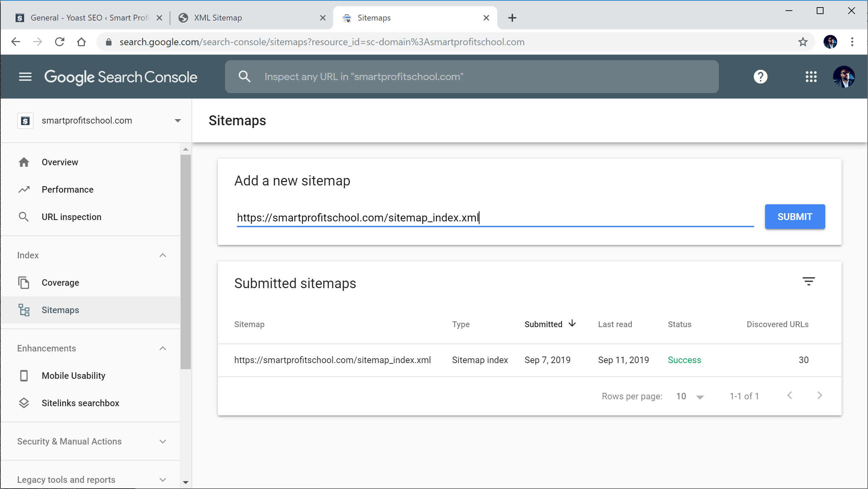Click the browser forward arrow
Viewport: 868px width, 489px height.
click(38, 42)
